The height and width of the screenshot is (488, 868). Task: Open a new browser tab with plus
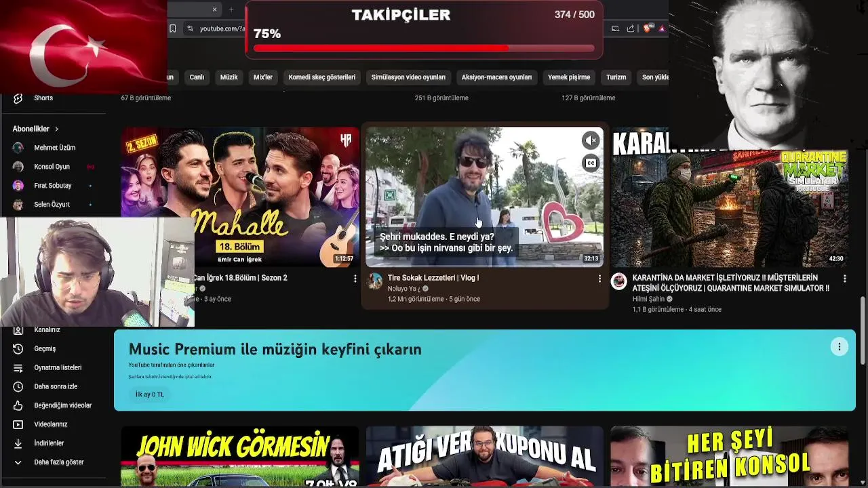(231, 9)
